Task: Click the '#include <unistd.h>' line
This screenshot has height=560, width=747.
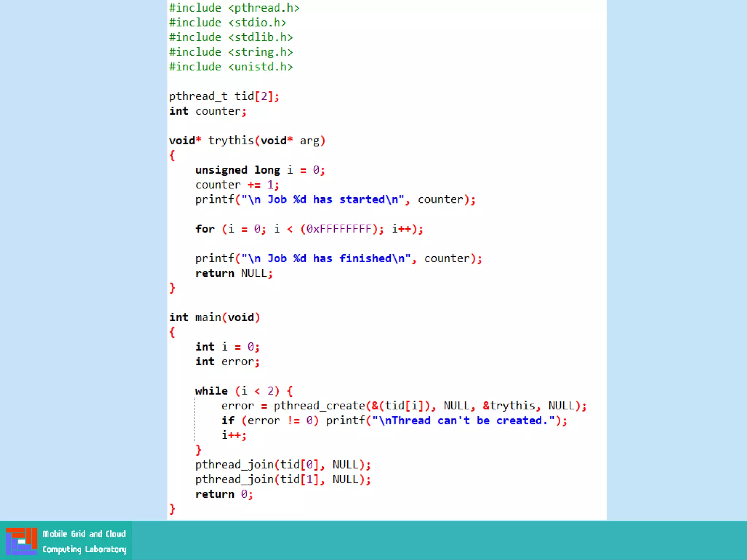Action: (231, 67)
